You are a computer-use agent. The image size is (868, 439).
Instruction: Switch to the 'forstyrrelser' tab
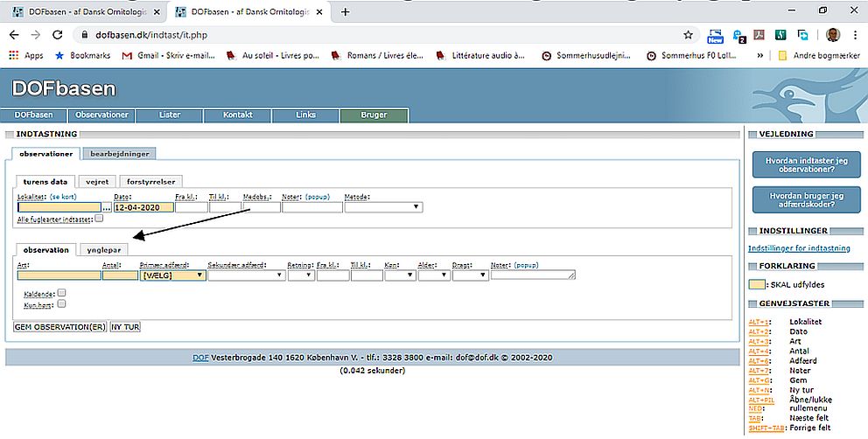pos(150,182)
